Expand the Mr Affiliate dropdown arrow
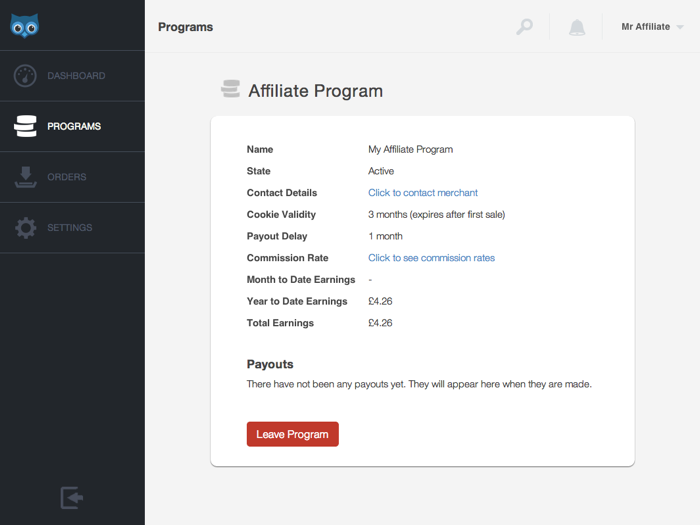The height and width of the screenshot is (525, 700). click(680, 27)
